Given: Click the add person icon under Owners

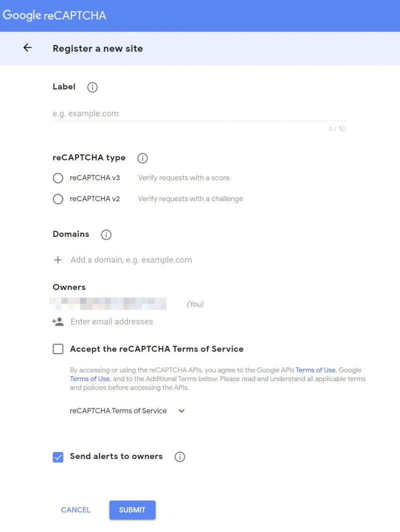Looking at the screenshot, I should 58,322.
